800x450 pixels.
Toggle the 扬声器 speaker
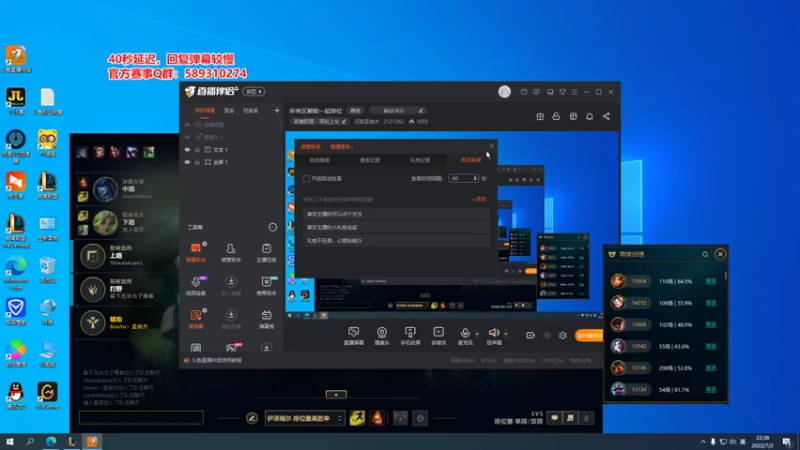point(493,336)
